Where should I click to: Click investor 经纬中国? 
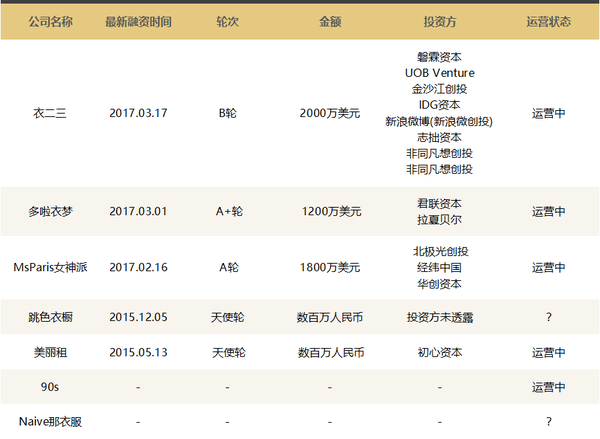[440, 268]
